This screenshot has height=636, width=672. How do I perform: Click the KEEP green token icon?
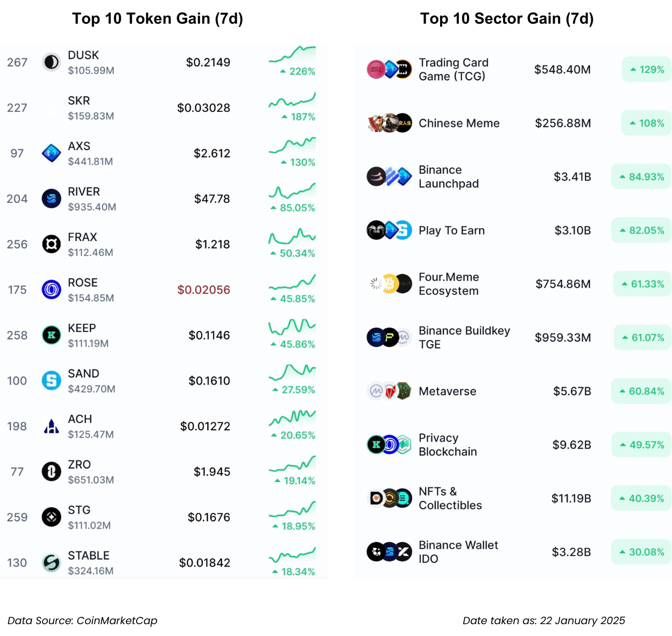click(51, 335)
